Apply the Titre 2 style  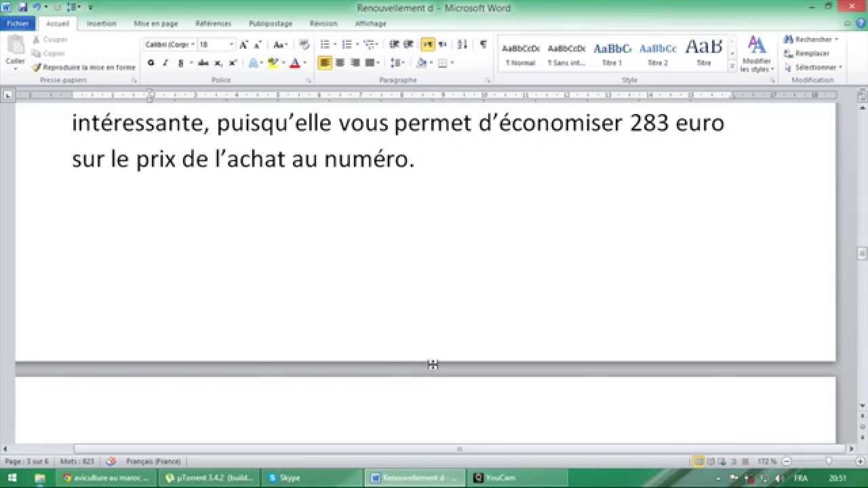pyautogui.click(x=658, y=54)
